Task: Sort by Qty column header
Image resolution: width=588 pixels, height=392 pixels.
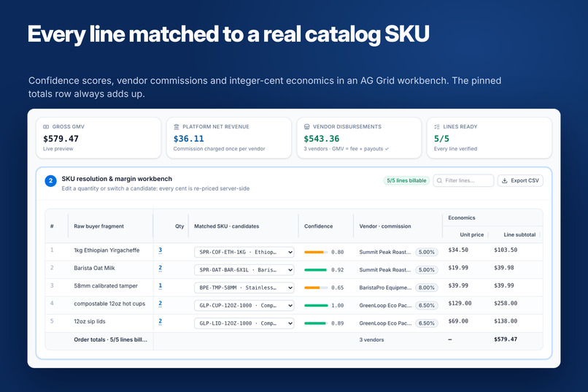Action: (179, 226)
